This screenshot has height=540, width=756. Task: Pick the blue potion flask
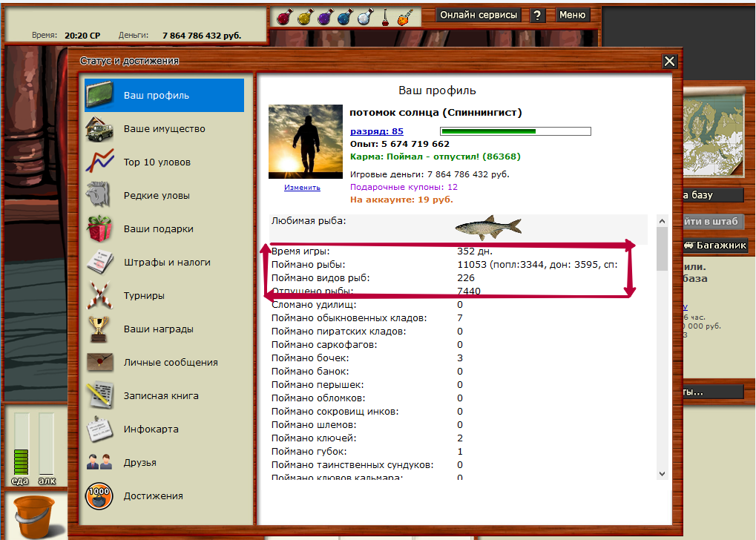click(345, 17)
